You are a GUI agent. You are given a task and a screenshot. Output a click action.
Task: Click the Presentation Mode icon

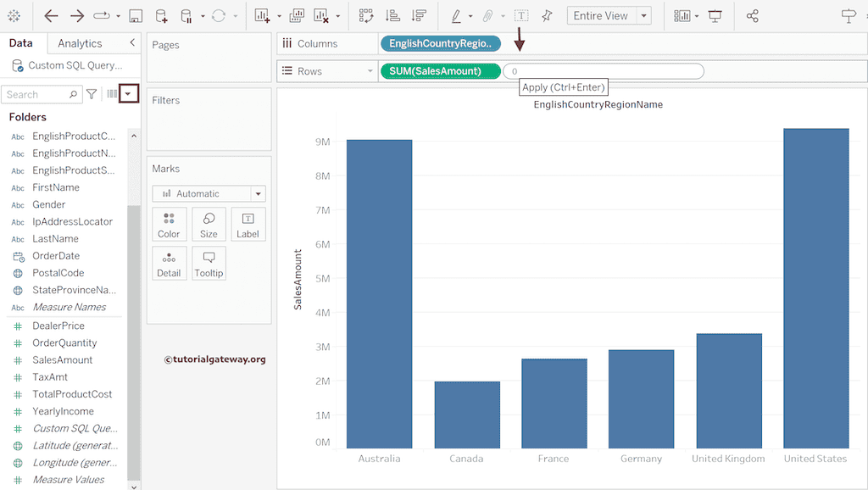(715, 16)
